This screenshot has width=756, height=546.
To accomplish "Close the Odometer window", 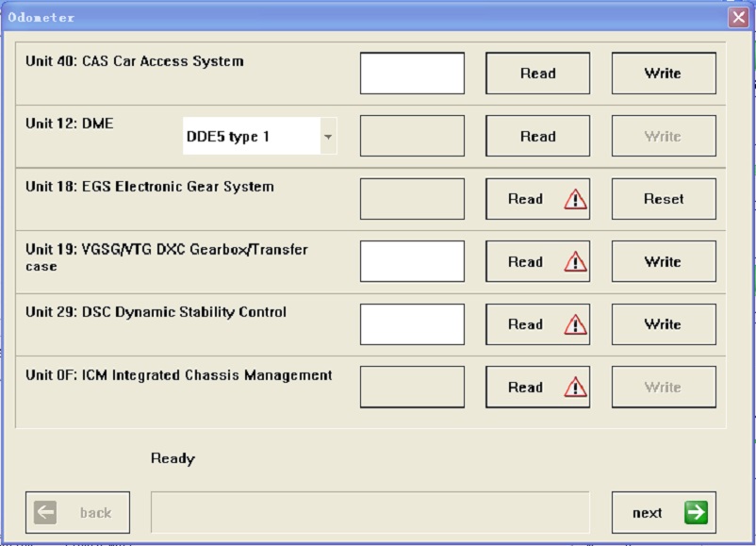I will tap(738, 18).
